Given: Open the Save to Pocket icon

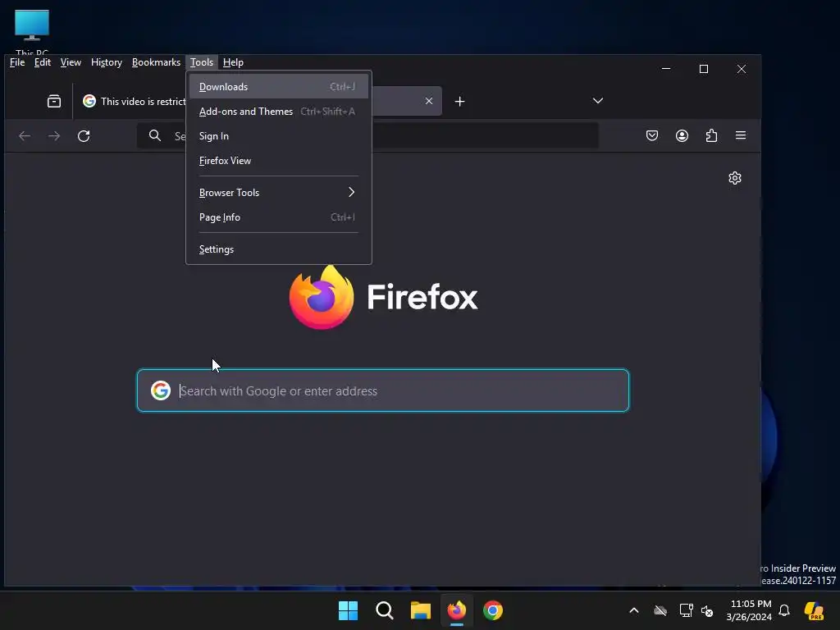Looking at the screenshot, I should pyautogui.click(x=652, y=135).
